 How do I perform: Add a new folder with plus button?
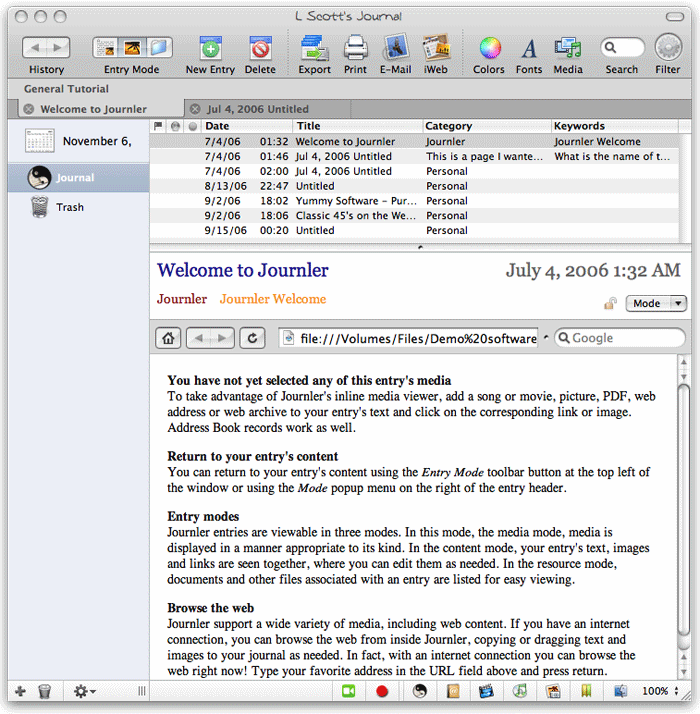click(20, 691)
